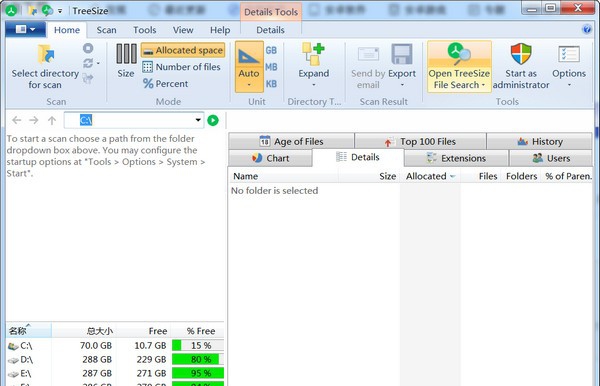Set unit to GB
Screen dimensions: 600x386
tap(271, 50)
